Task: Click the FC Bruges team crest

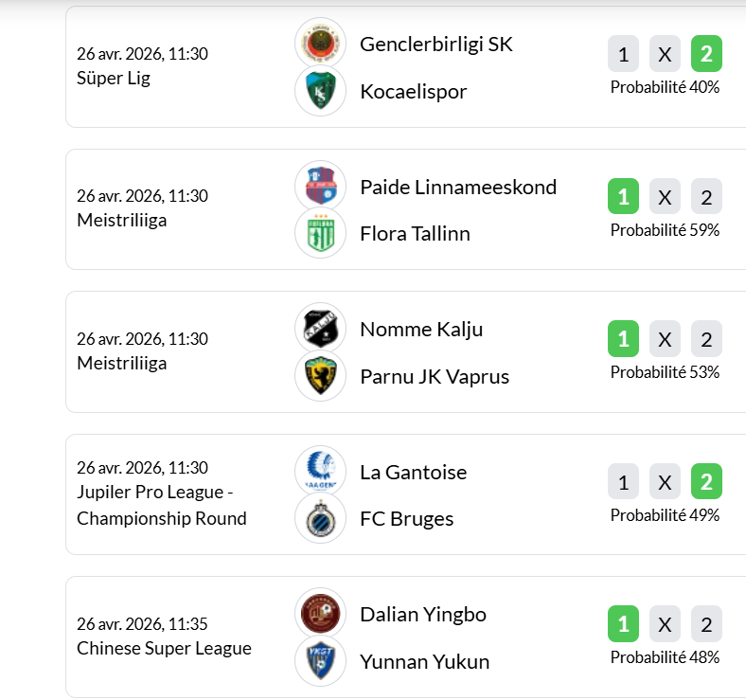Action: [320, 518]
